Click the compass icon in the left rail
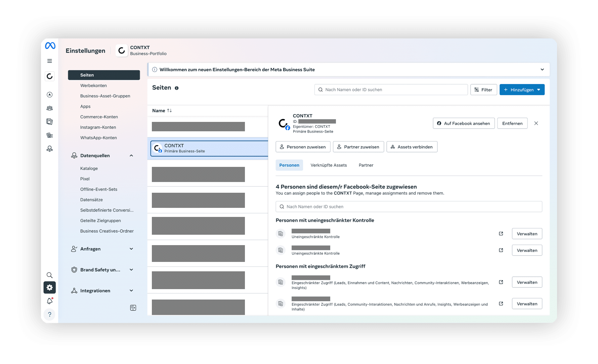Image resolution: width=598 pixels, height=364 pixels. pos(50,95)
